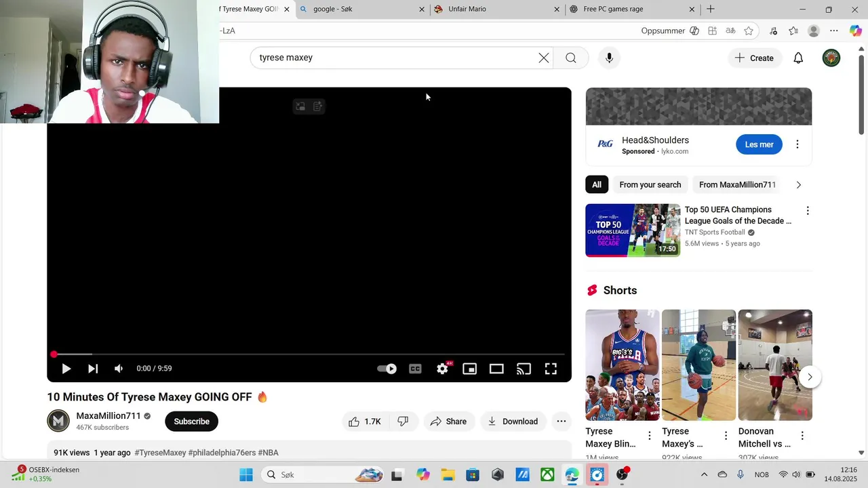
Task: Add this page to favorites
Action: pos(749,30)
